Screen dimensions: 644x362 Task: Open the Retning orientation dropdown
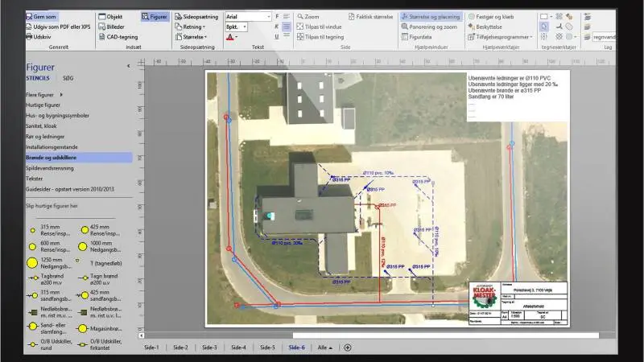click(190, 27)
